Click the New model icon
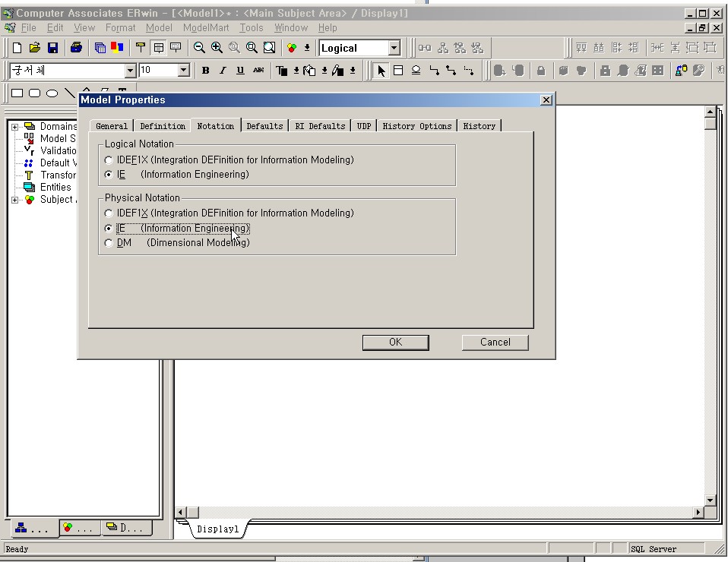 (17, 48)
